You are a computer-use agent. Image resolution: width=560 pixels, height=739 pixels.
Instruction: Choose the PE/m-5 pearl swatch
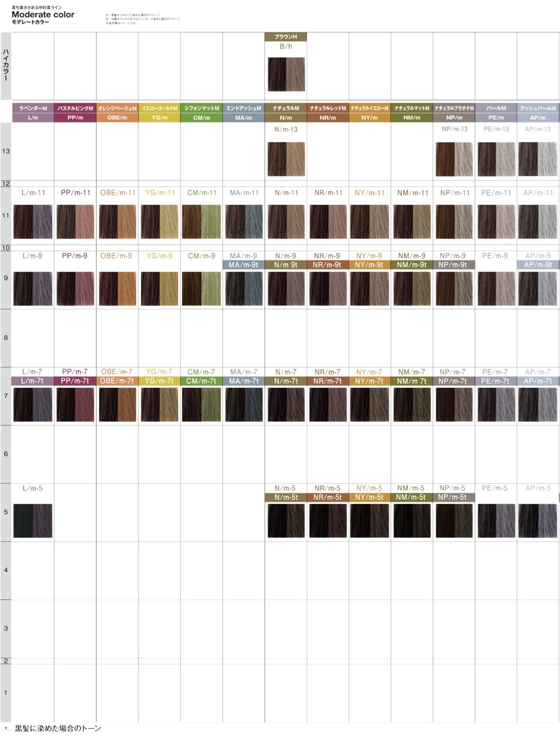pyautogui.click(x=496, y=520)
